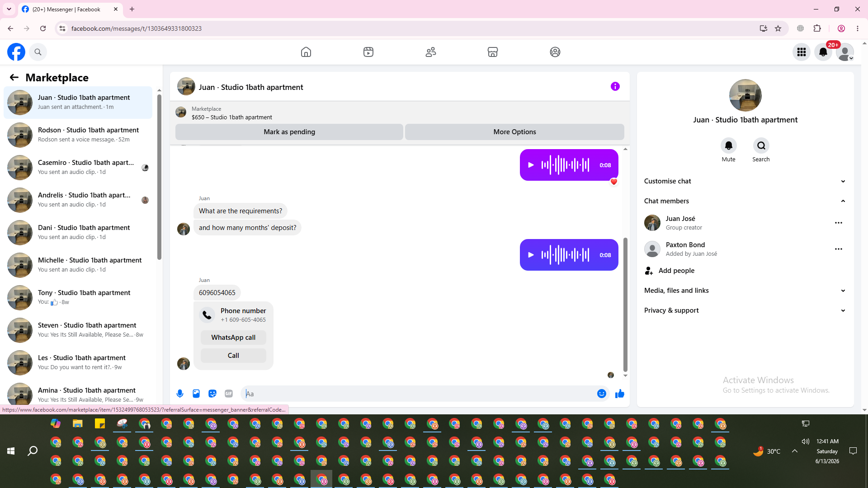Click the large chat profile thumbnail

click(745, 95)
